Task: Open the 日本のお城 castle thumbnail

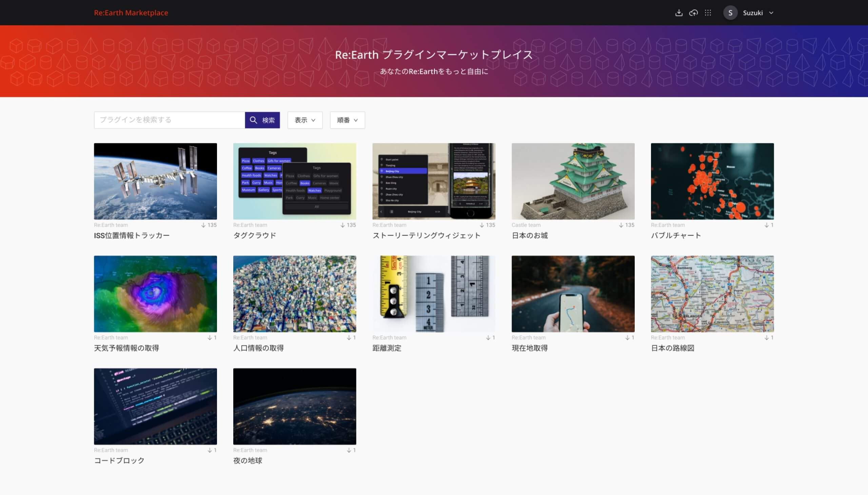Action: [573, 181]
